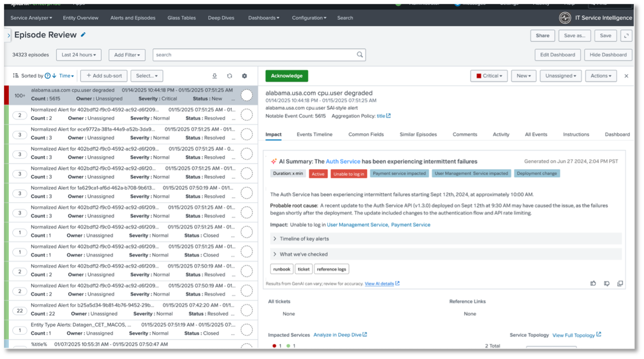644x359 pixels.
Task: Select circle for ece9772a episode
Action: click(247, 134)
